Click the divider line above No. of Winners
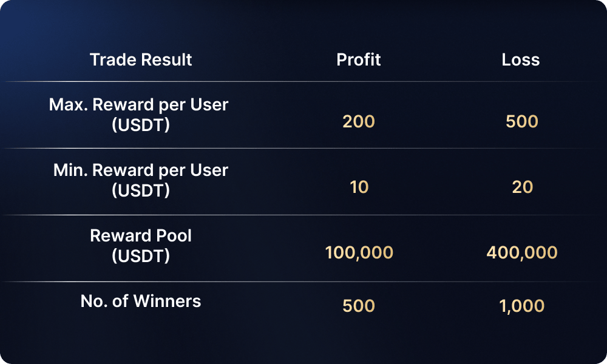The image size is (607, 364). (x=303, y=281)
